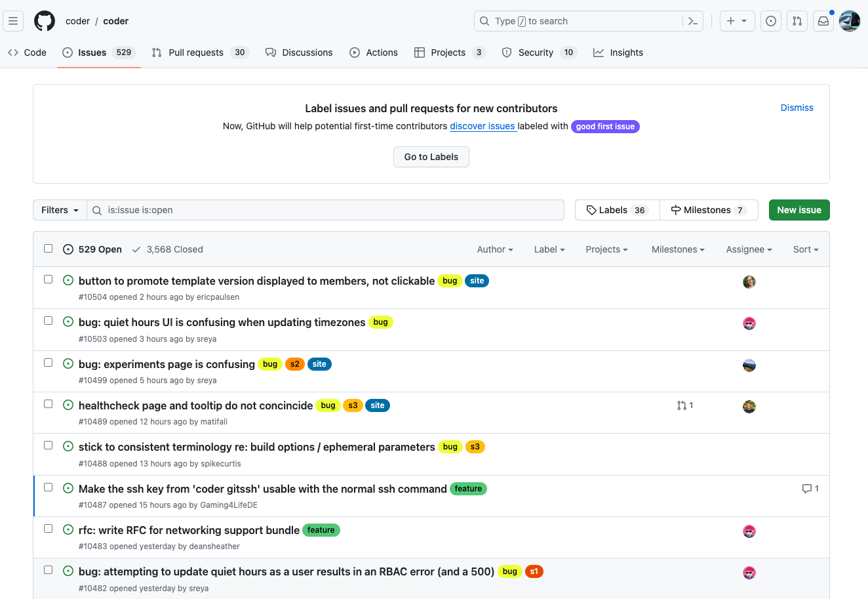Expand the Author filter dropdown
Image resolution: width=868 pixels, height=599 pixels.
click(494, 249)
